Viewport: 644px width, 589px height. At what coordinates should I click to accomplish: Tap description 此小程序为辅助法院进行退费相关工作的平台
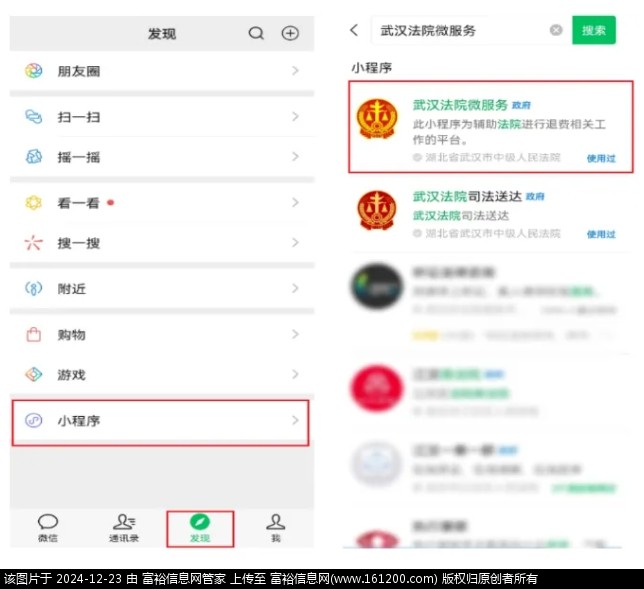tap(509, 131)
